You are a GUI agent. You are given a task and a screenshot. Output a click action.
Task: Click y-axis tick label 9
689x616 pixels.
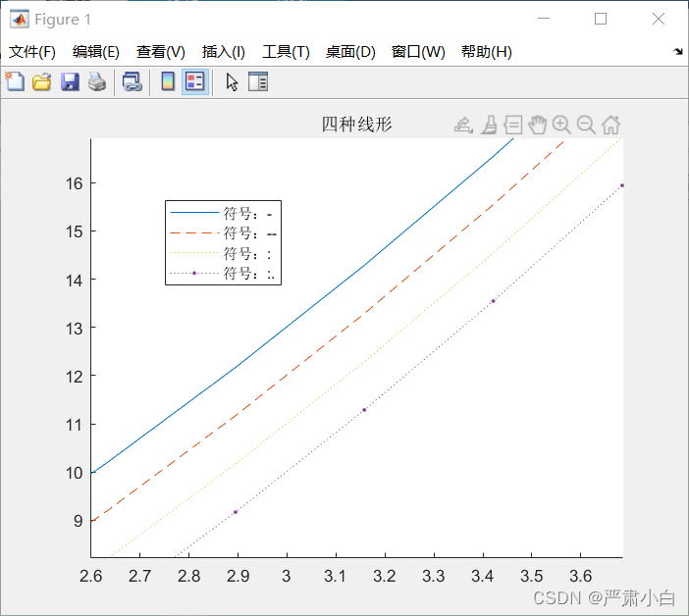79,521
